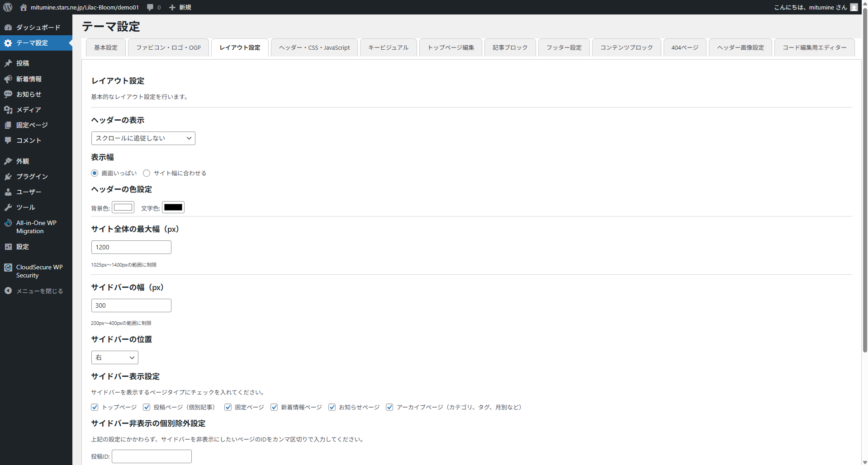
Task: Switch to the フッター設定 tab
Action: 564,47
